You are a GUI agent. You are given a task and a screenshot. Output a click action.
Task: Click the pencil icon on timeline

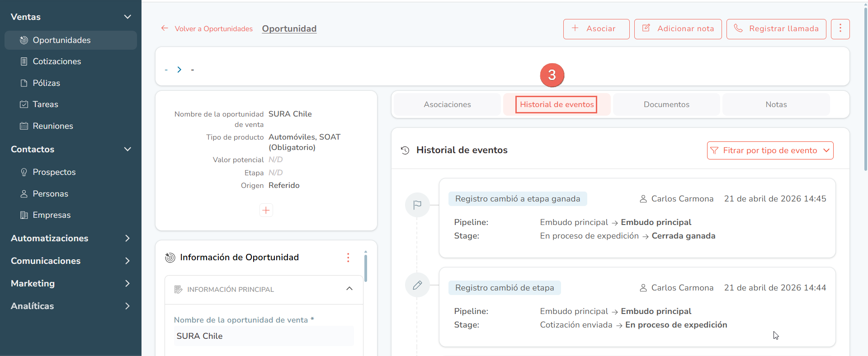point(417,285)
